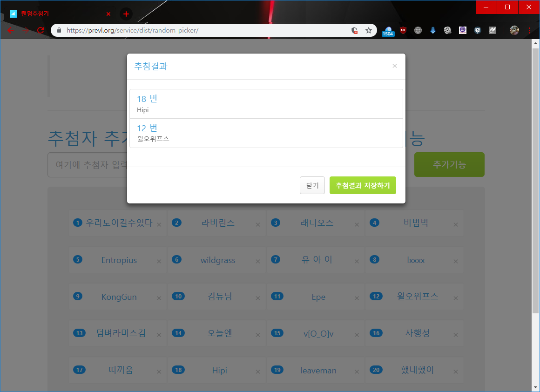Click the browser back arrow
Screen dimensions: 540x392
10,30
